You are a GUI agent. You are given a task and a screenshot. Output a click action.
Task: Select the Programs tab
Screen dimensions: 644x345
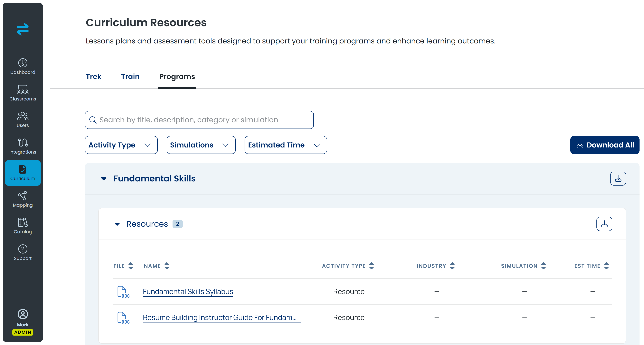pos(177,77)
